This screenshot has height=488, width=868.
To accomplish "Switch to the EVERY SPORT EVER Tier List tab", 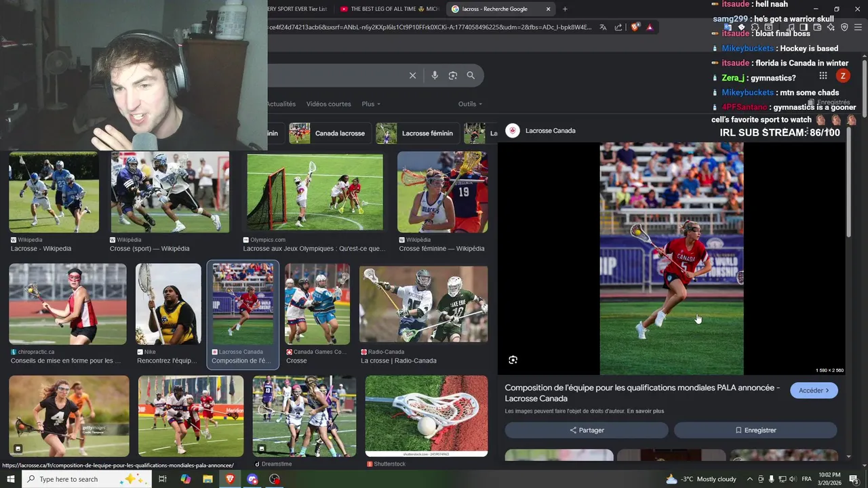I will [x=298, y=9].
